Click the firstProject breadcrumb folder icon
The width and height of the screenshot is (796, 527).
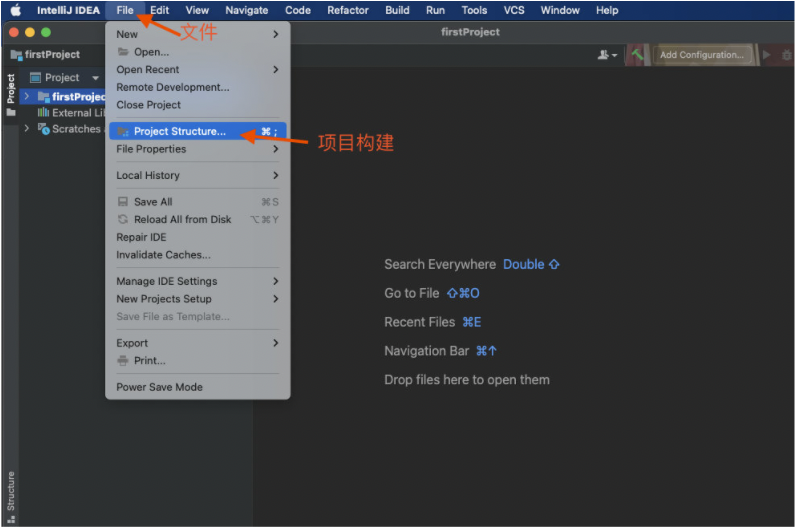tap(16, 54)
